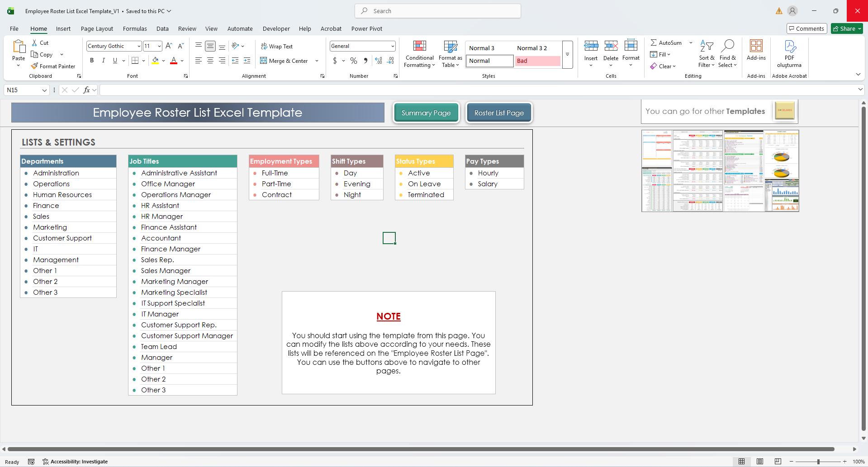Click Increase Decimal icon
The height and width of the screenshot is (467, 868).
pyautogui.click(x=379, y=61)
